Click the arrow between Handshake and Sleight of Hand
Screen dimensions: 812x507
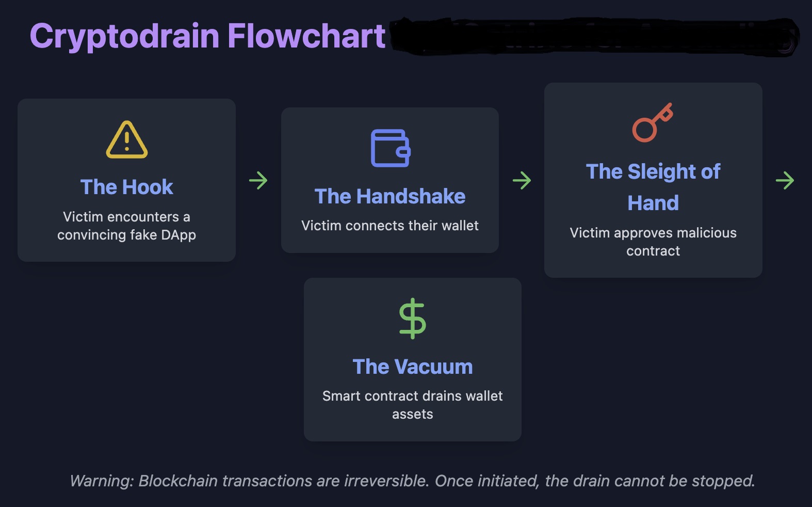(x=522, y=180)
